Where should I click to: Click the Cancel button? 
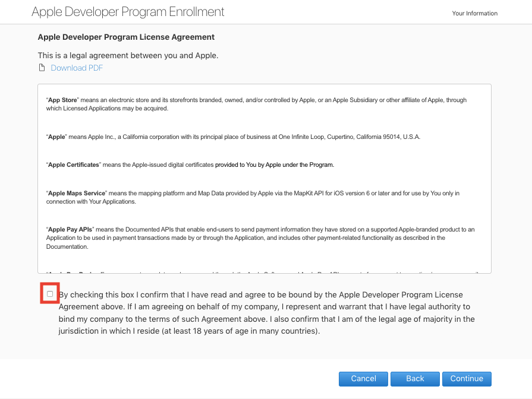pyautogui.click(x=363, y=379)
